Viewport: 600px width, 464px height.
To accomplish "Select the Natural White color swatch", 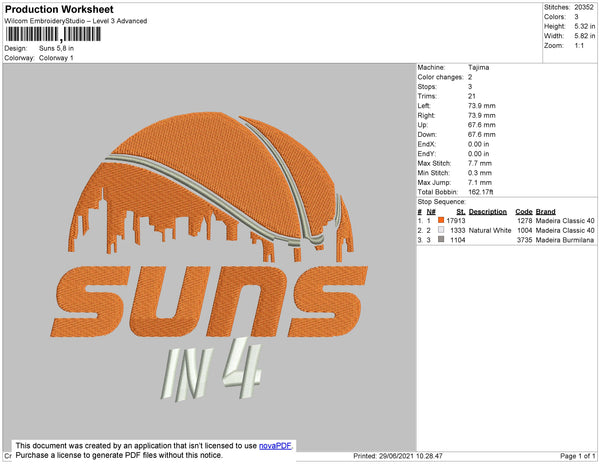I will pyautogui.click(x=441, y=230).
